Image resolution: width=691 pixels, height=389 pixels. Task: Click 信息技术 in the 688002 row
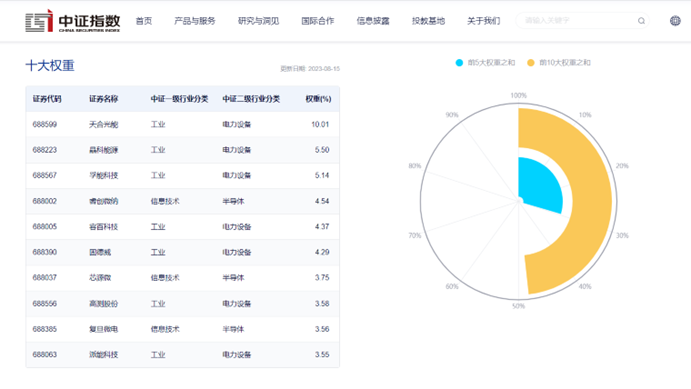[165, 201]
